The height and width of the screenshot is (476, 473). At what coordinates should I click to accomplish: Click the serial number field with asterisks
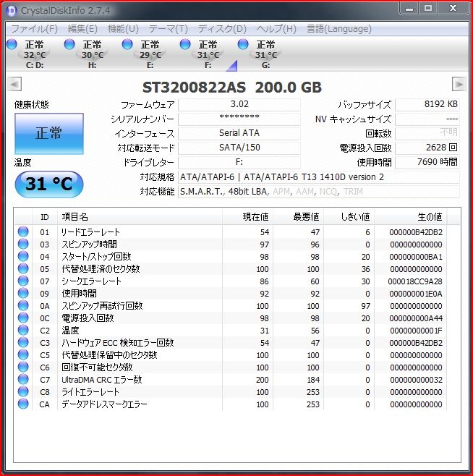click(239, 119)
